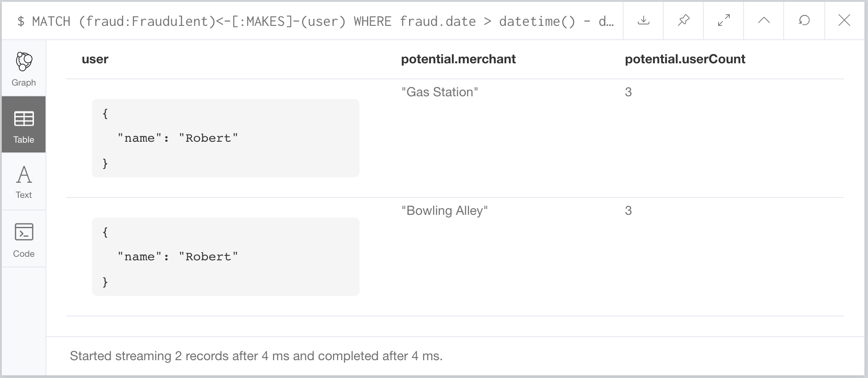The width and height of the screenshot is (868, 378).
Task: Collapse the result frame
Action: [x=764, y=21]
